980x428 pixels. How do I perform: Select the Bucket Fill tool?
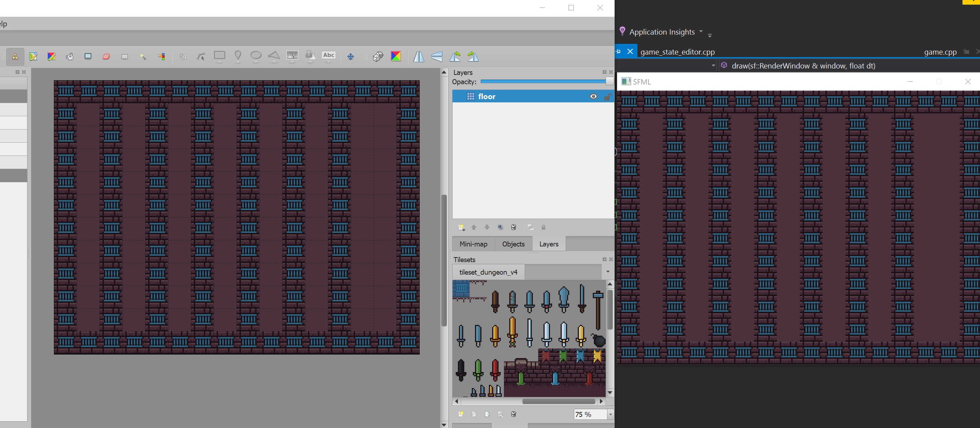[70, 57]
